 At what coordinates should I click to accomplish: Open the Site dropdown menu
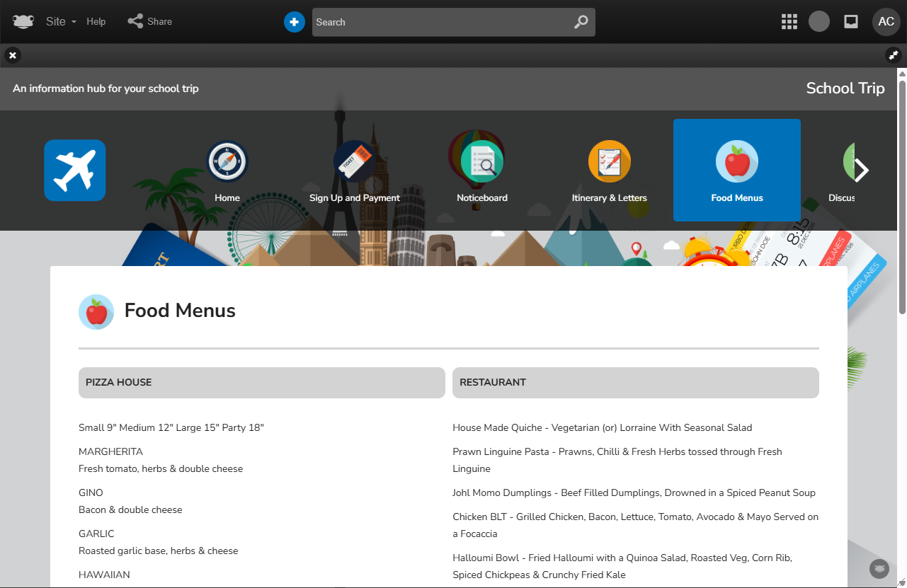coord(61,22)
